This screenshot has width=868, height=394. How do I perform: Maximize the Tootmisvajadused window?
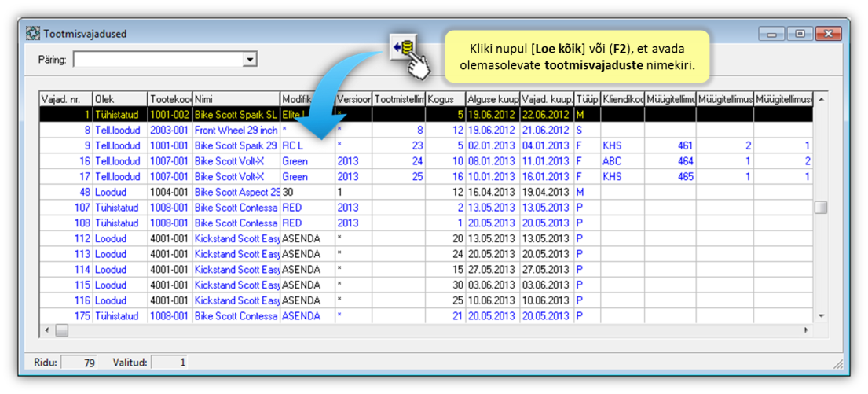800,35
